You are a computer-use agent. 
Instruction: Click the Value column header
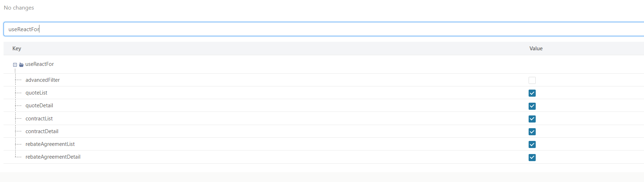click(x=536, y=49)
